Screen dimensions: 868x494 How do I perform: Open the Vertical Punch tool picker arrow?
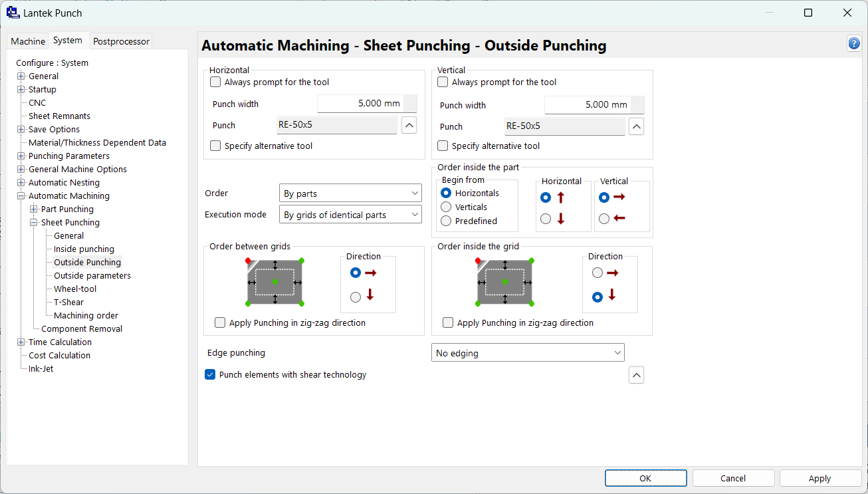[x=636, y=126]
